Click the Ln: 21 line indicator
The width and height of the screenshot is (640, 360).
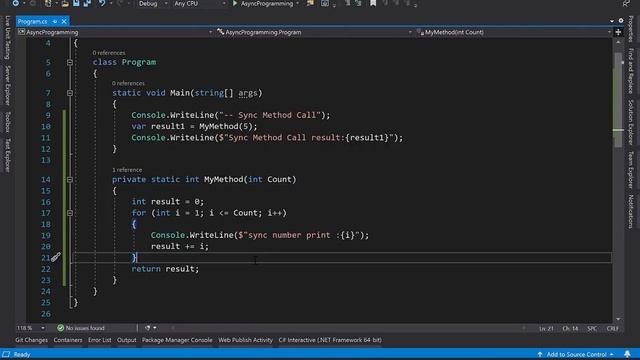coord(546,328)
